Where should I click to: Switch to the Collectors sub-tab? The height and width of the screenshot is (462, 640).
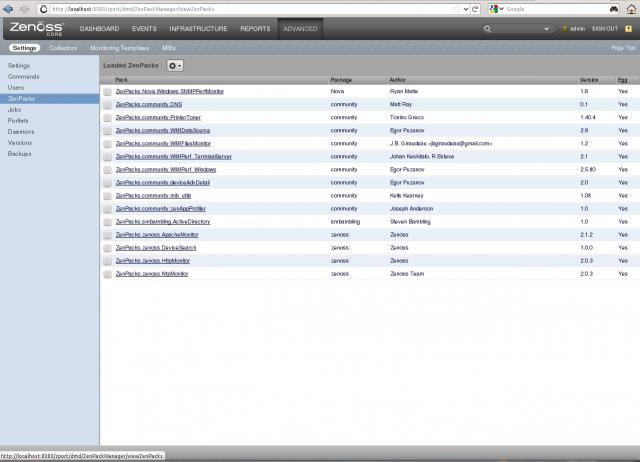[63, 48]
